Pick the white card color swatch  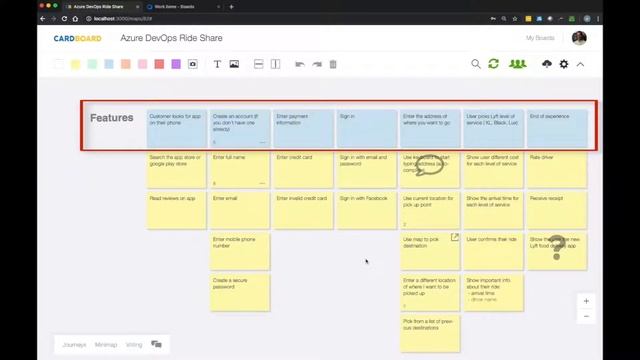pyautogui.click(x=59, y=64)
